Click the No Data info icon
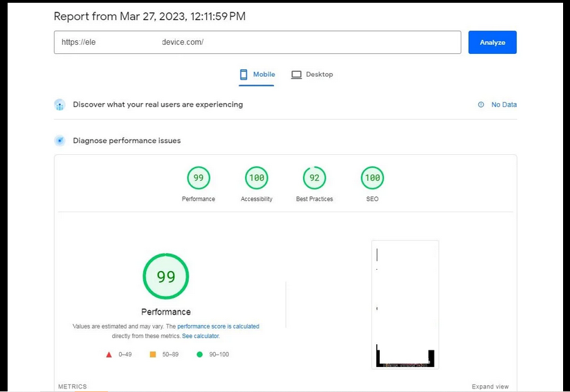 (481, 105)
